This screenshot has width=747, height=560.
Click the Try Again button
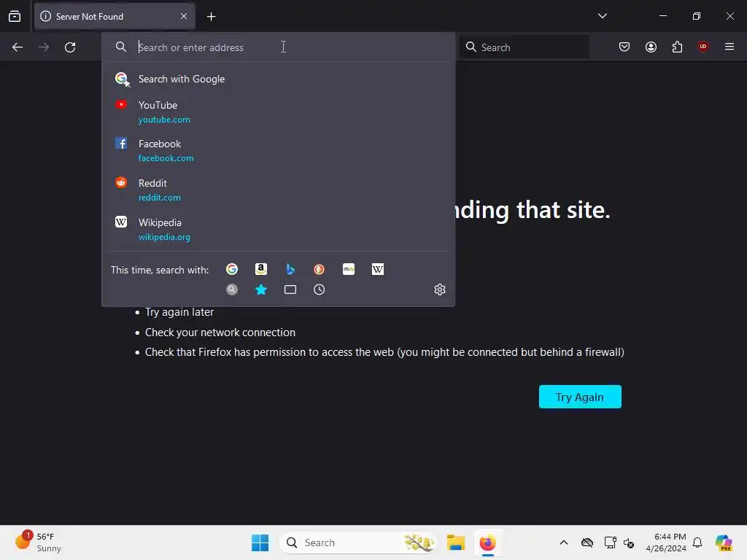pyautogui.click(x=580, y=397)
